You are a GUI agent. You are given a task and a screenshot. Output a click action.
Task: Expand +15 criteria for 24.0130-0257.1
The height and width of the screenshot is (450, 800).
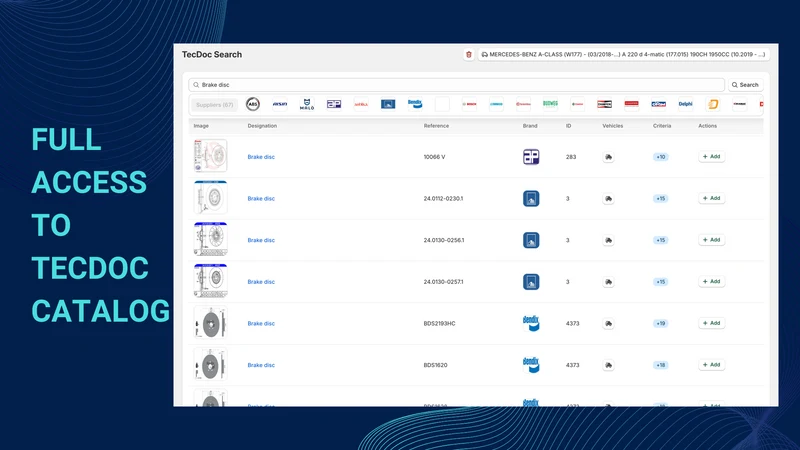click(x=661, y=282)
